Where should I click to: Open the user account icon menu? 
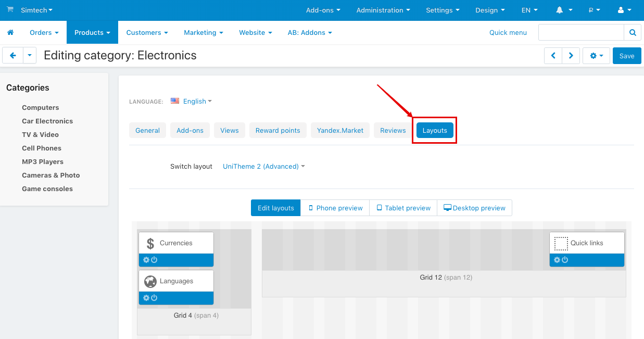(x=624, y=10)
